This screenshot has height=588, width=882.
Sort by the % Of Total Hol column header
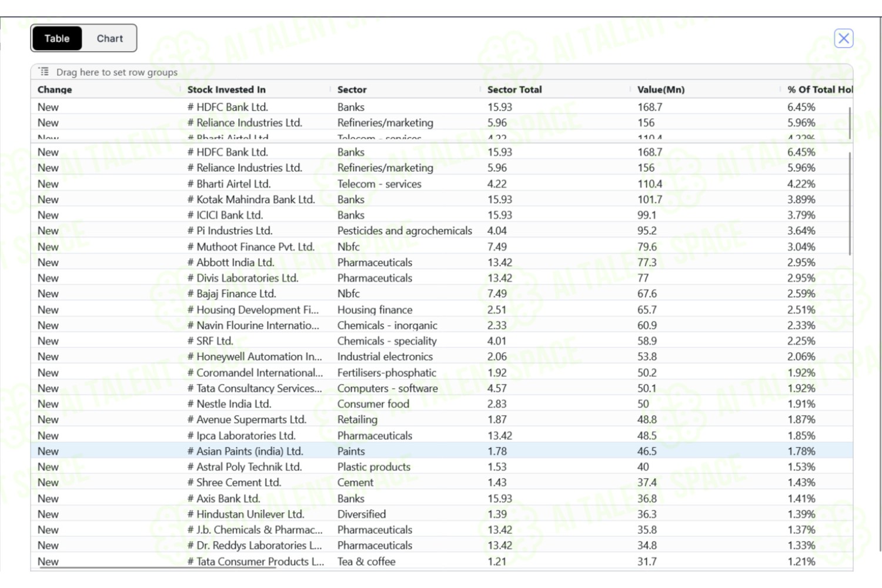[x=820, y=89]
